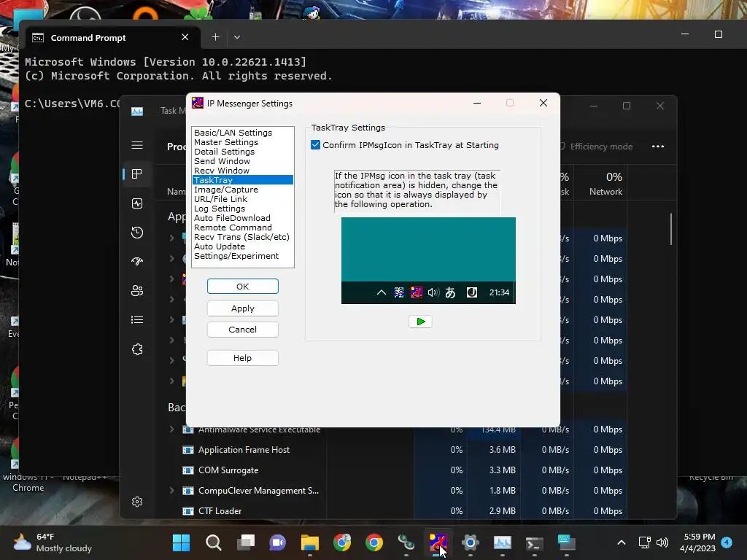Expand Antimalware Service Executable row
Image resolution: width=747 pixels, height=560 pixels.
pos(171,429)
